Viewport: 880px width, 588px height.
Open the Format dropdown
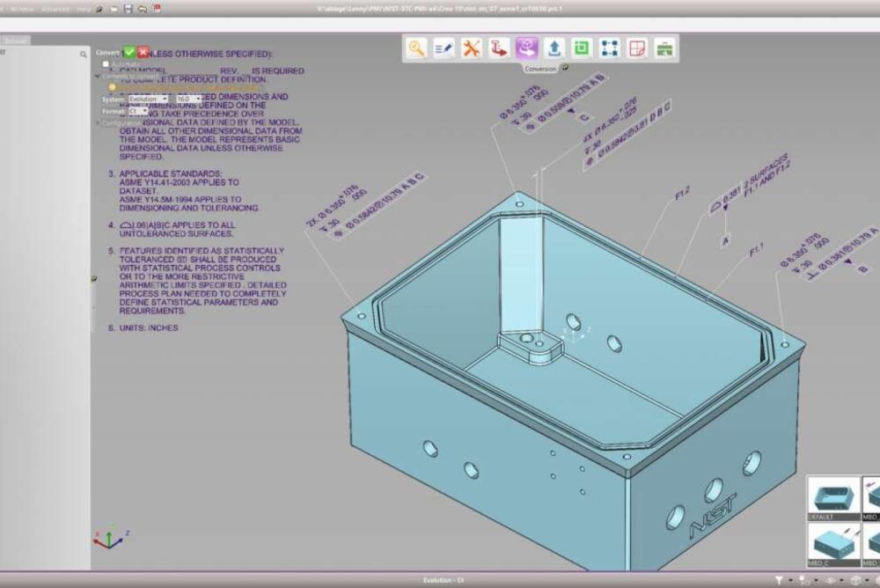point(138,111)
